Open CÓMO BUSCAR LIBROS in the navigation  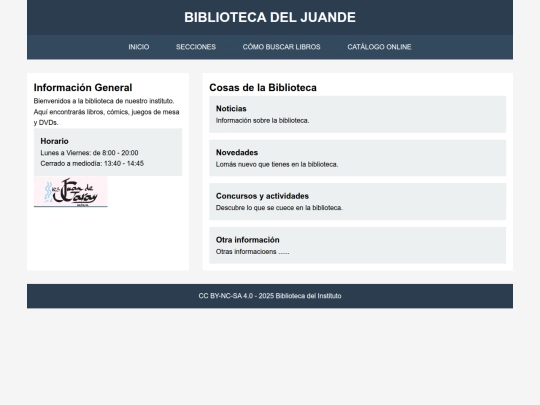point(281,47)
